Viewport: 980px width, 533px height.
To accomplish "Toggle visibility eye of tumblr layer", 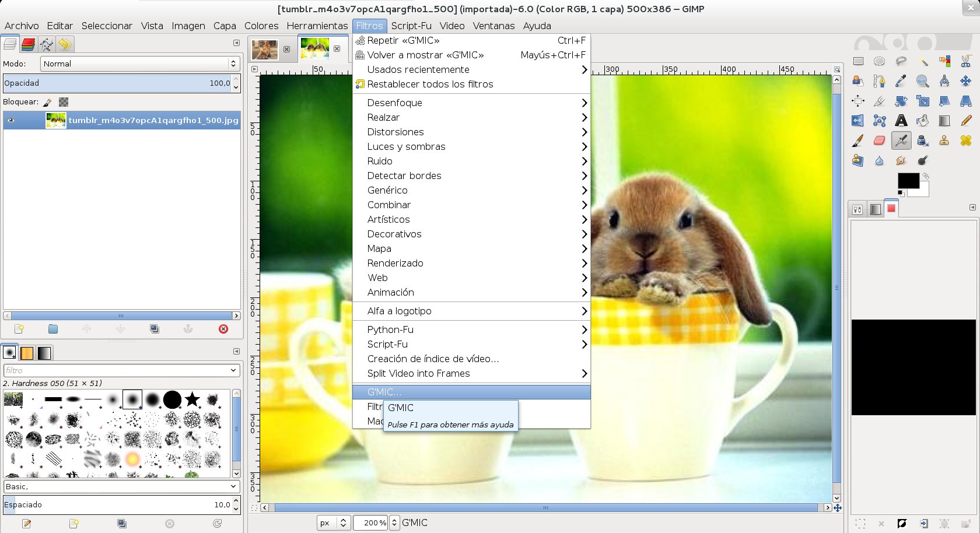I will coord(11,121).
